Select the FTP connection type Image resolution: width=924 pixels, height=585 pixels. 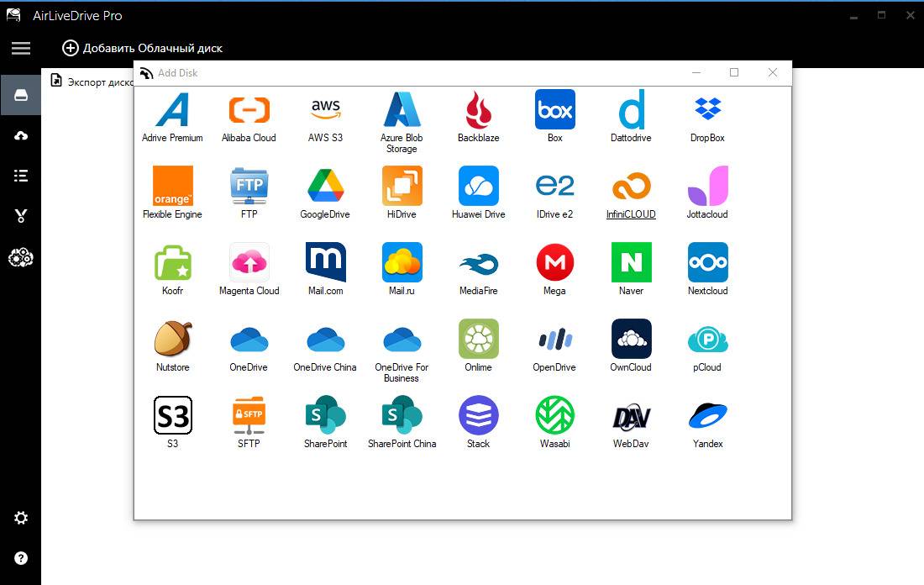pyautogui.click(x=249, y=192)
